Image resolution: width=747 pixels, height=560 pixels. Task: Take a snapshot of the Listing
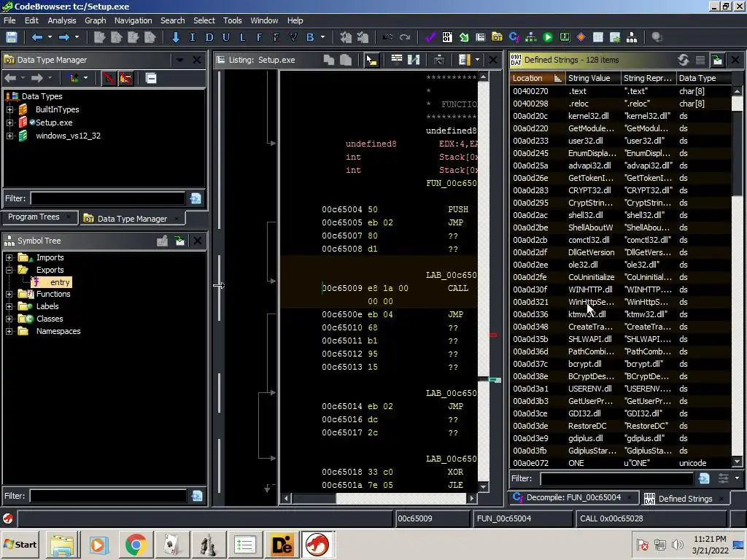coord(438,60)
